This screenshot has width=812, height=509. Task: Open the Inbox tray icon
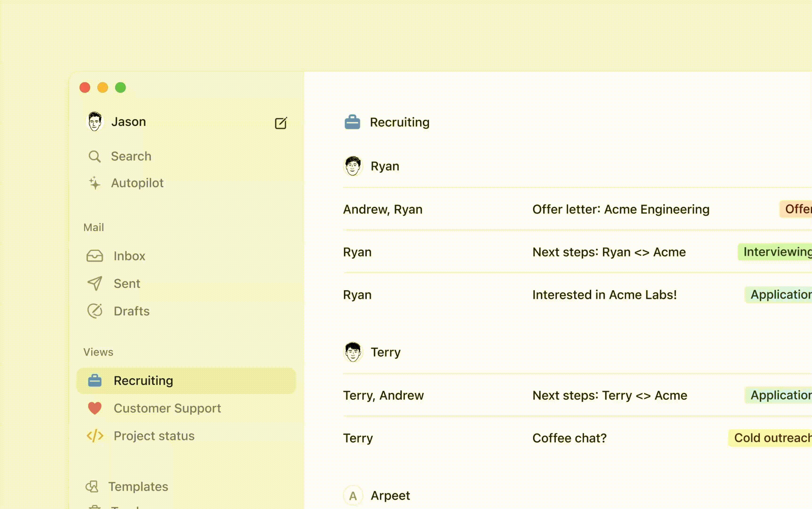[94, 256]
